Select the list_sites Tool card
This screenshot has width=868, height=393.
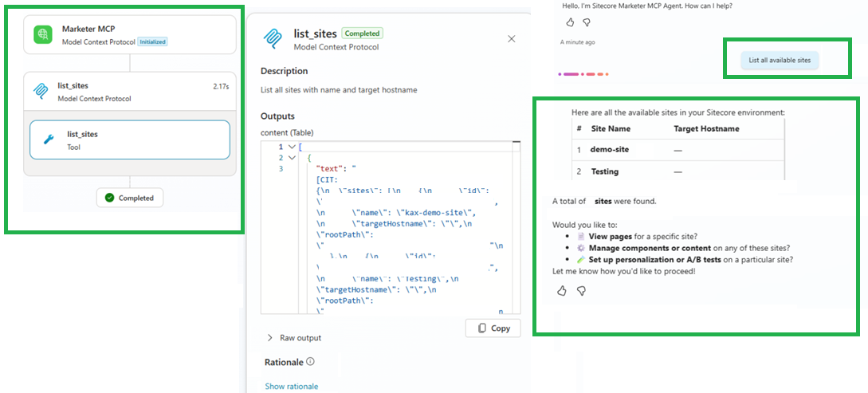(130, 140)
